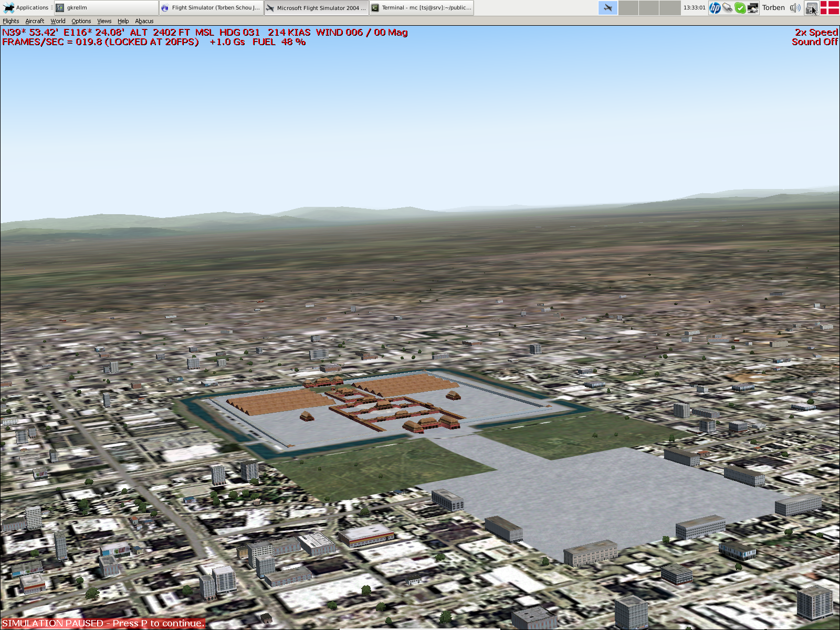840x630 pixels.
Task: Switch to the Terminal mc window
Action: 422,7
